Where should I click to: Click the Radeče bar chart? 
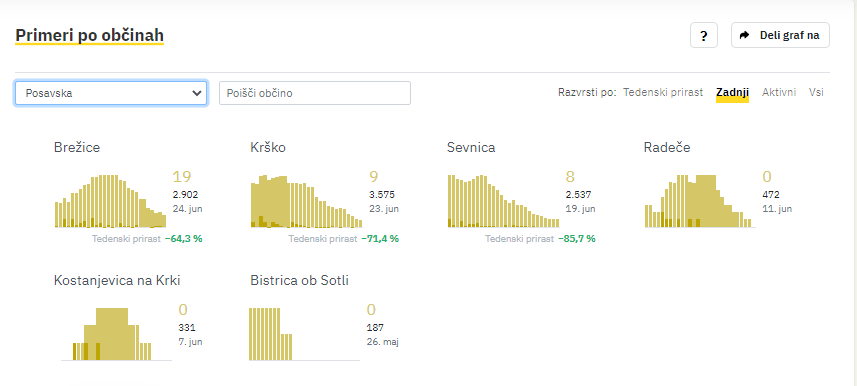[x=699, y=201]
